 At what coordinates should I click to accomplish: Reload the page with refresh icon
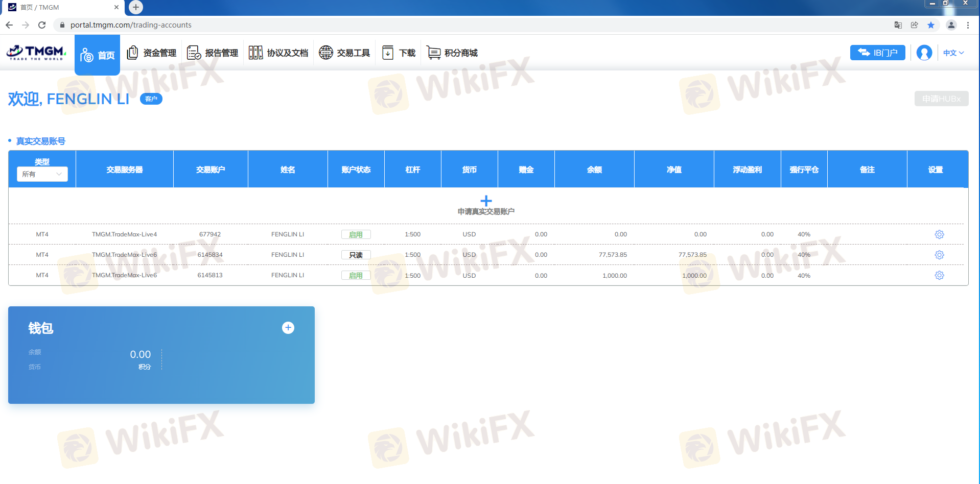pyautogui.click(x=42, y=25)
